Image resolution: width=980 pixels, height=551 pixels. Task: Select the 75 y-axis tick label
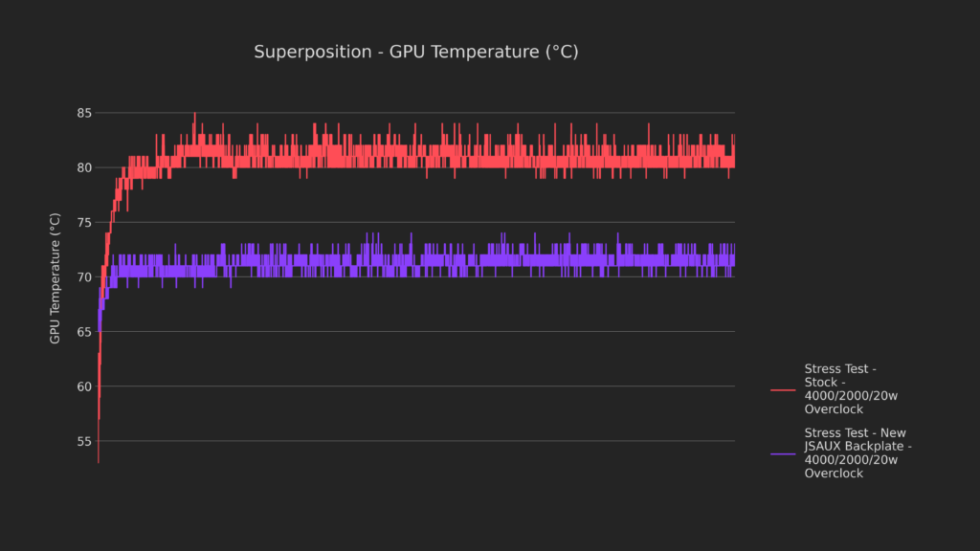point(83,223)
